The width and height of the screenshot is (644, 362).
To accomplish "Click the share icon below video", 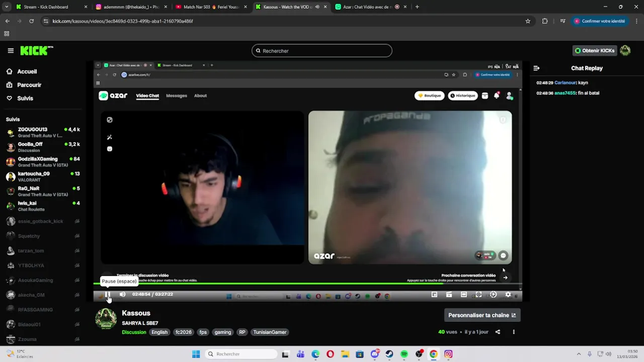I will click(x=498, y=332).
